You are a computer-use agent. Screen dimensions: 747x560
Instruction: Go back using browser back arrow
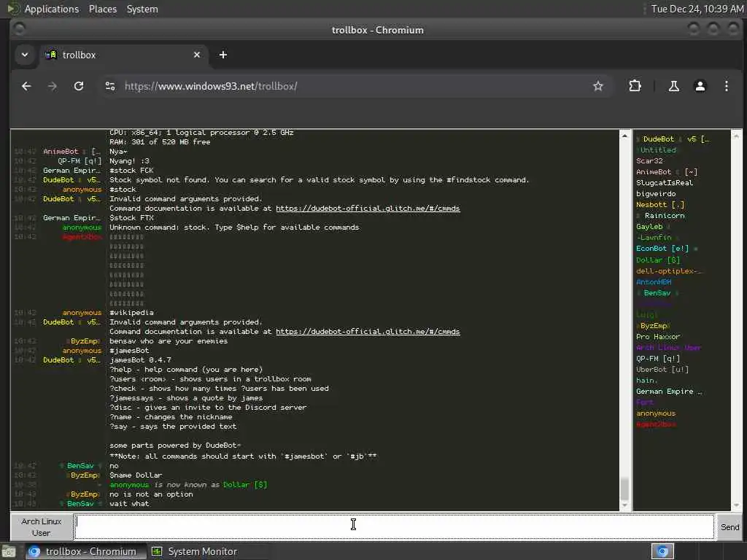pos(26,86)
